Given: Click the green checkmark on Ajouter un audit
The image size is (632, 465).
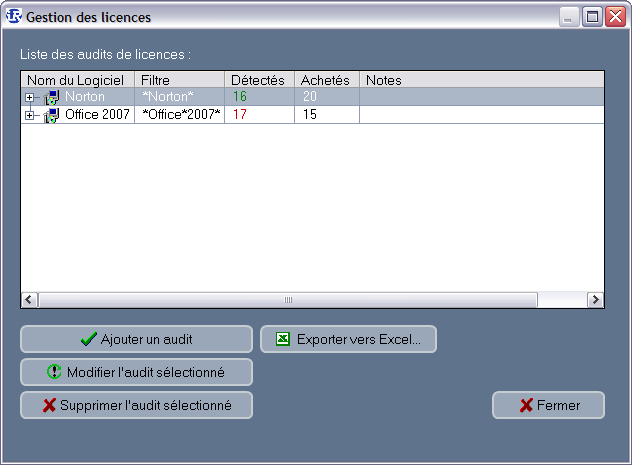Looking at the screenshot, I should 89,339.
